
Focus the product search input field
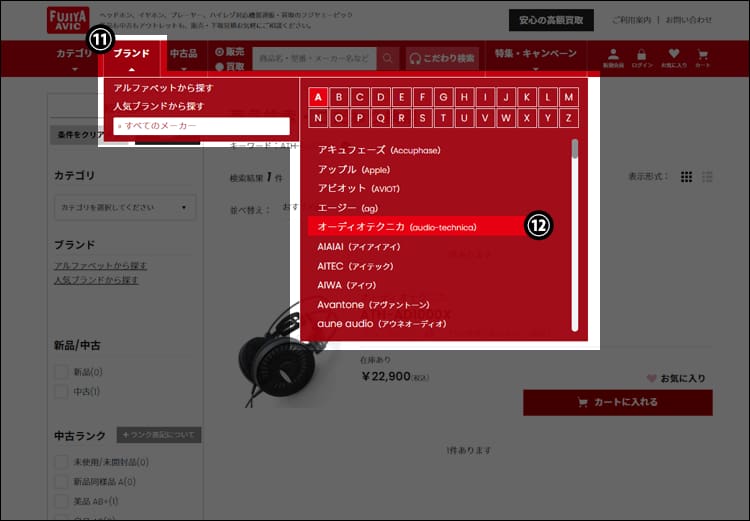coord(315,58)
